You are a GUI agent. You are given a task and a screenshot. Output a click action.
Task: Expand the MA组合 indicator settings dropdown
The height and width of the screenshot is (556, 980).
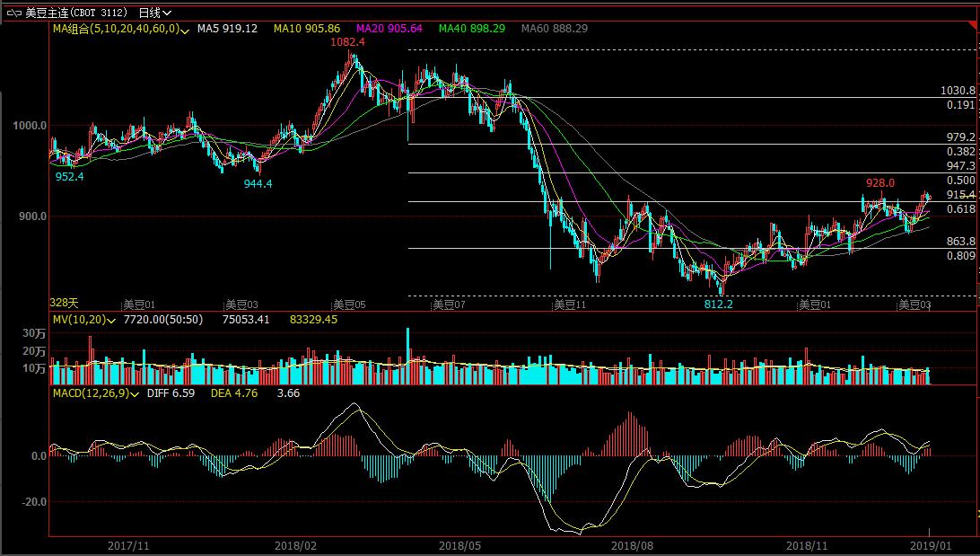(x=185, y=30)
